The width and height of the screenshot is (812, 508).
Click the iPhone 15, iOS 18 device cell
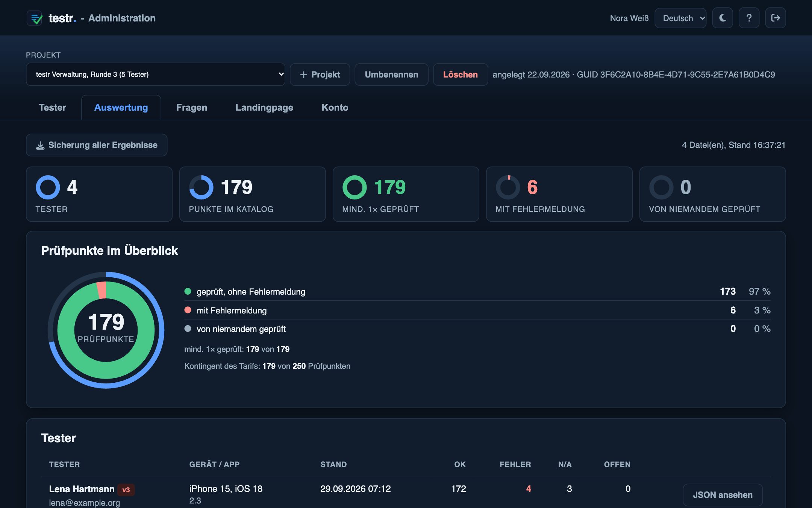tap(226, 489)
